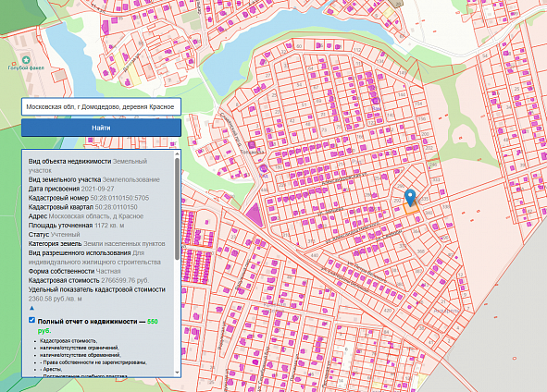The width and height of the screenshot is (547, 392).
Task: Uncheck the Полный отчет о недвижимости checkbox
Action: coord(31,320)
